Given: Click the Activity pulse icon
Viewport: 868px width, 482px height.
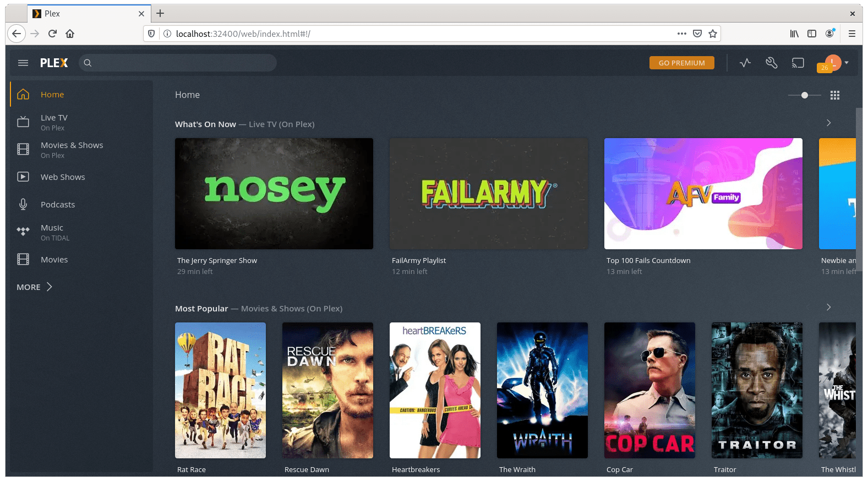Looking at the screenshot, I should (745, 63).
